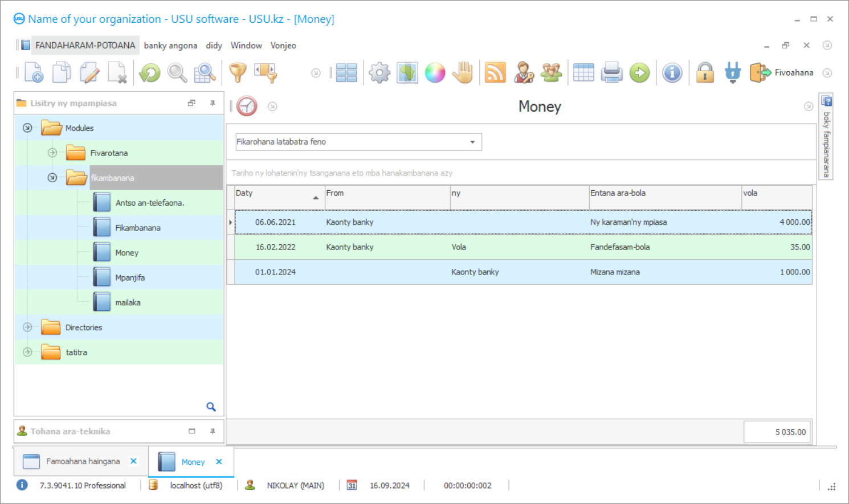This screenshot has width=849, height=504.
Task: Open Fikarohana latabatra feno dropdown
Action: click(472, 142)
